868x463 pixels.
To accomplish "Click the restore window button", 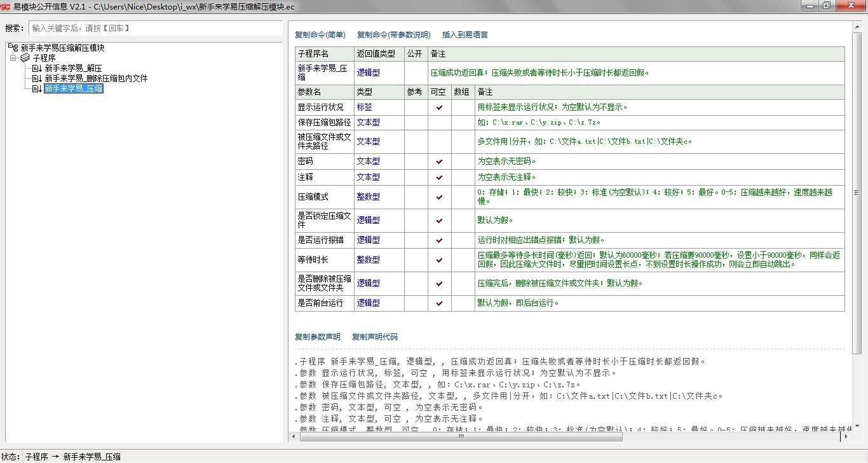I will click(x=826, y=6).
